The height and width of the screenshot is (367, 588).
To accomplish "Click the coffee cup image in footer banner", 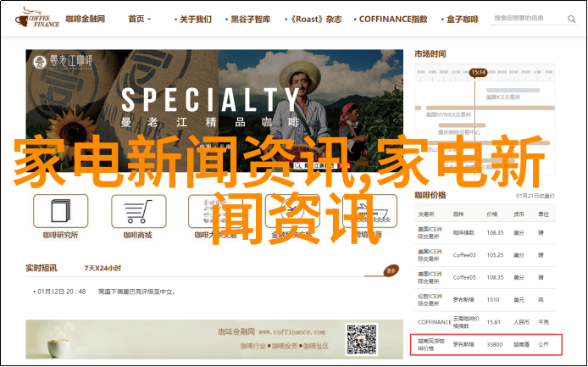I will pos(60,347).
